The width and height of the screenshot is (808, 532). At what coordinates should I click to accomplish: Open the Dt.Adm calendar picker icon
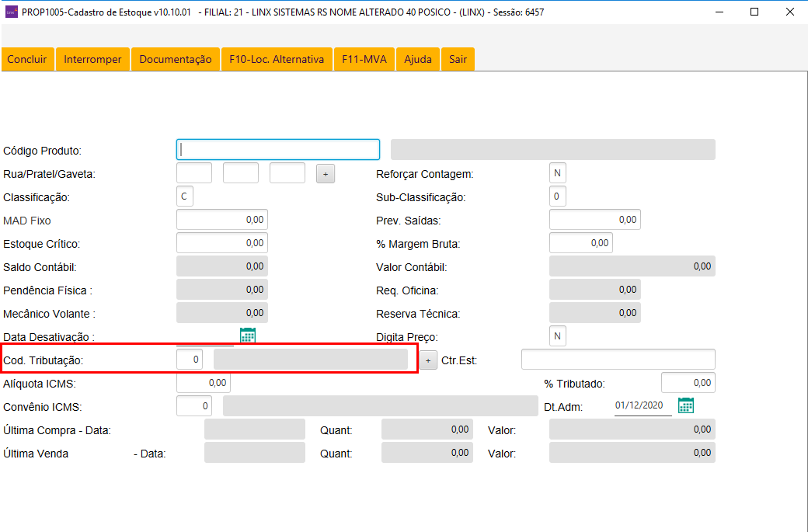coord(686,405)
